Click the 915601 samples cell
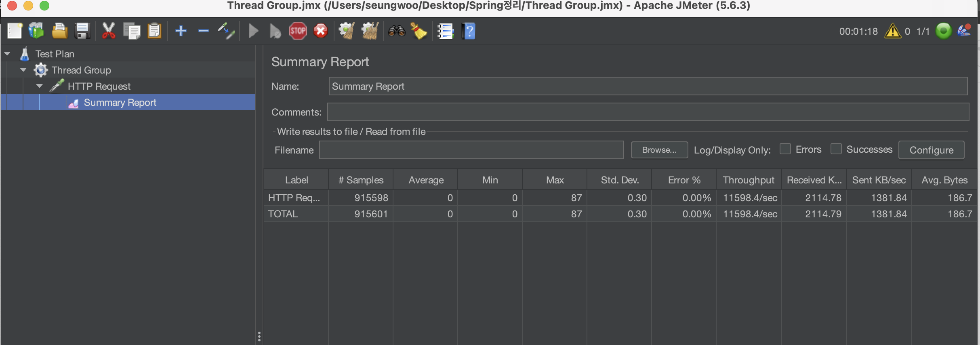 (361, 214)
